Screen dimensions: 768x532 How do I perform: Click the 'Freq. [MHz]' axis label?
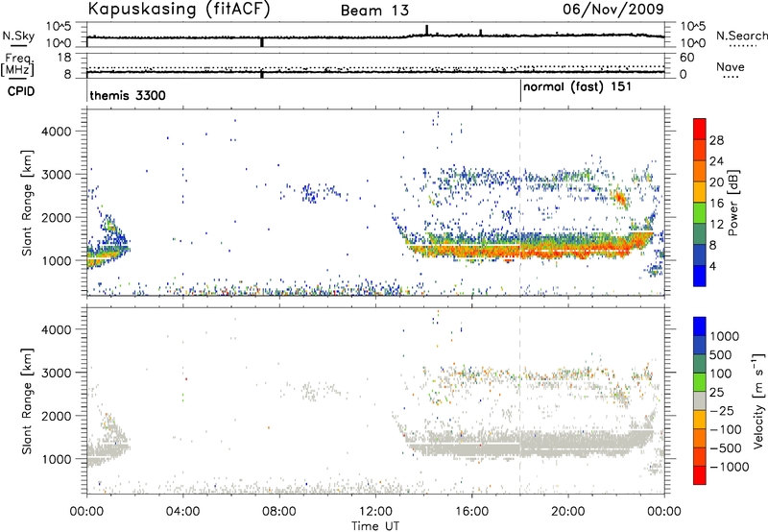(17, 65)
